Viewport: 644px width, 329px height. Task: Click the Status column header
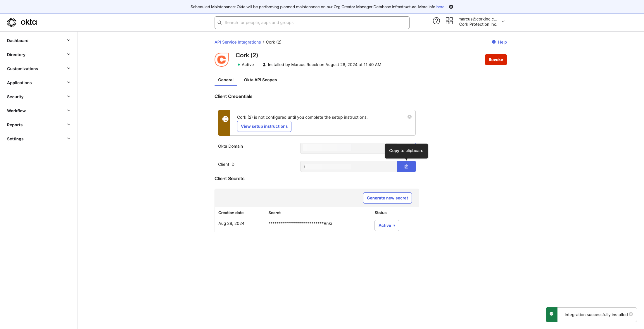click(380, 213)
